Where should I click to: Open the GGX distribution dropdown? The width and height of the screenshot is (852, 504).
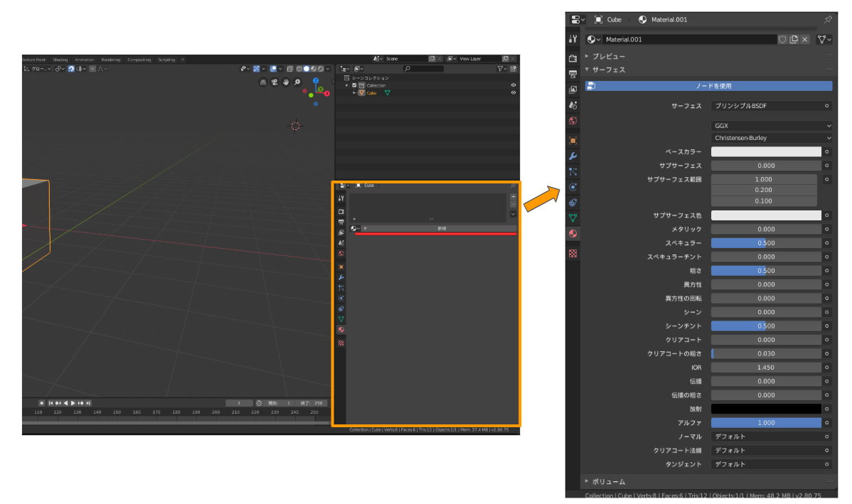coord(772,125)
